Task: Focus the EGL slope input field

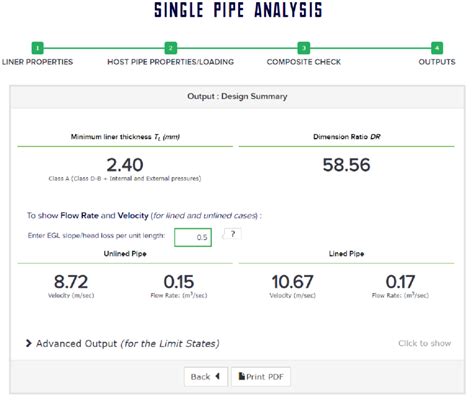Action: coord(193,237)
